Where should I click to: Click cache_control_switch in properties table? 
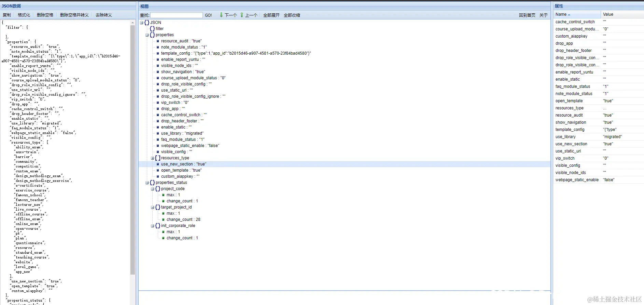click(x=575, y=22)
